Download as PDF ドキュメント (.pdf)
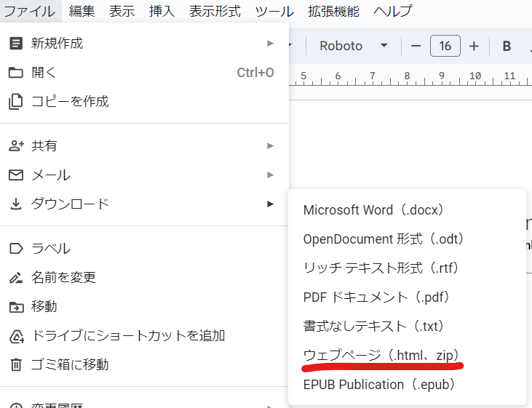This screenshot has height=408, width=532. coord(407,297)
